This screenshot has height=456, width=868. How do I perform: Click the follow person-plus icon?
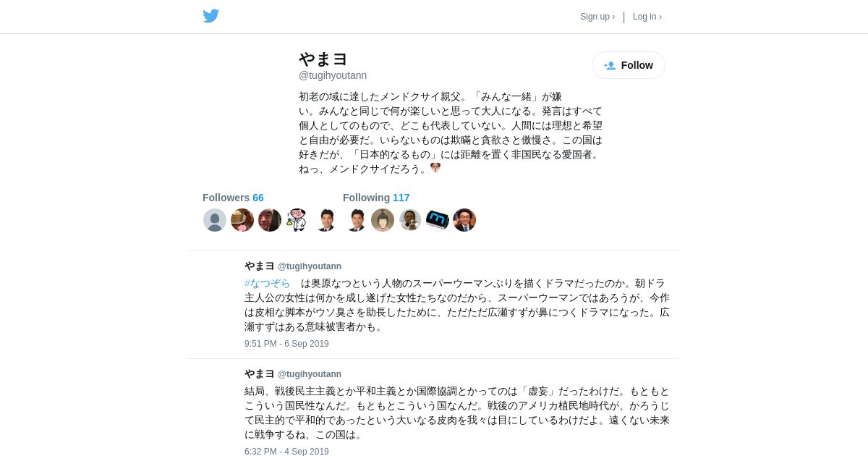click(610, 65)
